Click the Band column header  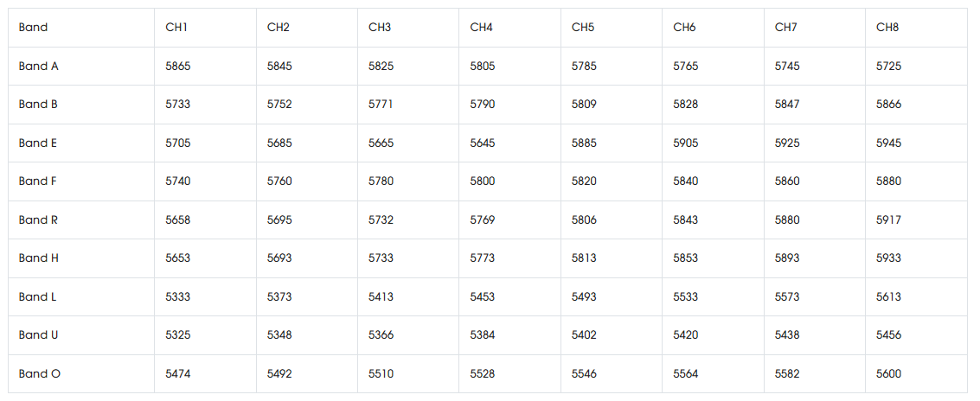pyautogui.click(x=33, y=28)
